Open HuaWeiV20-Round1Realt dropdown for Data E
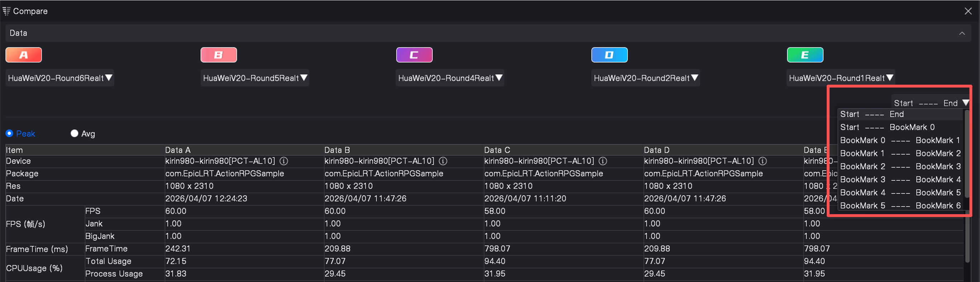 pos(841,78)
